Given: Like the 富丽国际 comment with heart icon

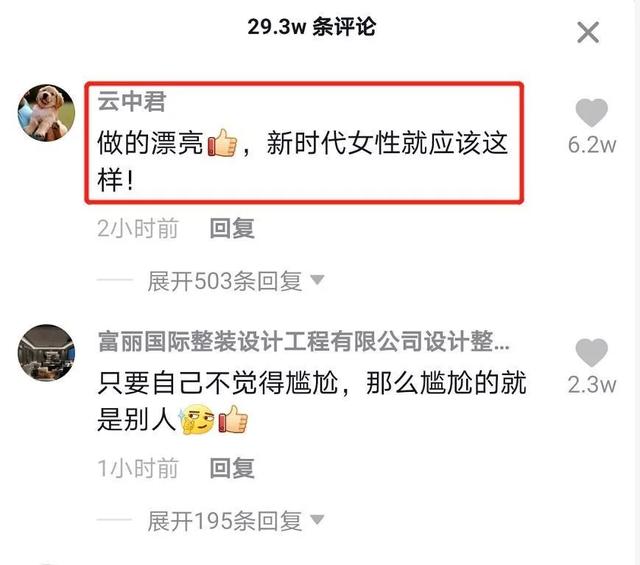Looking at the screenshot, I should [591, 353].
